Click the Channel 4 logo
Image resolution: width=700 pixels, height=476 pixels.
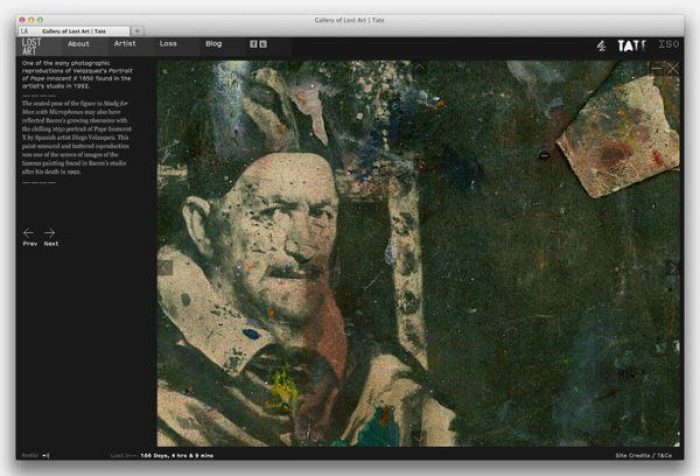tap(601, 46)
